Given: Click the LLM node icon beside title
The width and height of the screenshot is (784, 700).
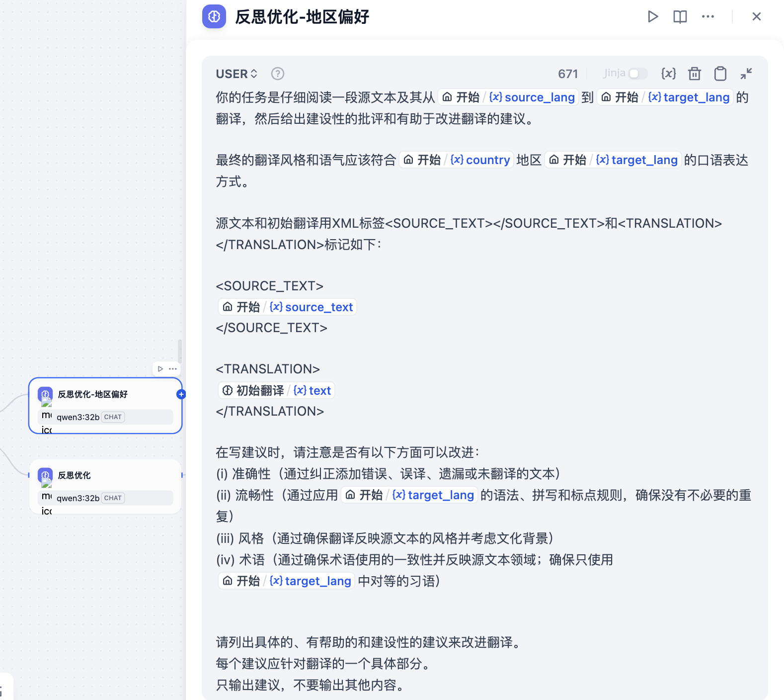Looking at the screenshot, I should click(x=214, y=17).
